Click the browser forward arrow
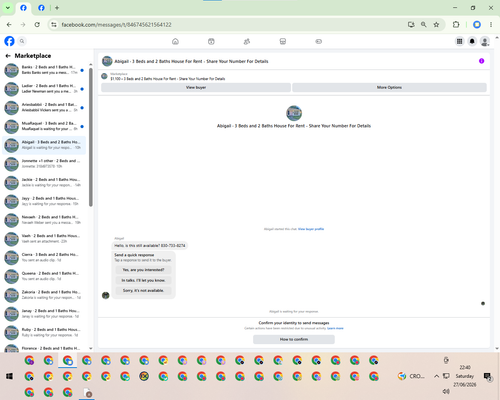Image resolution: width=500 pixels, height=400 pixels. coord(23,25)
